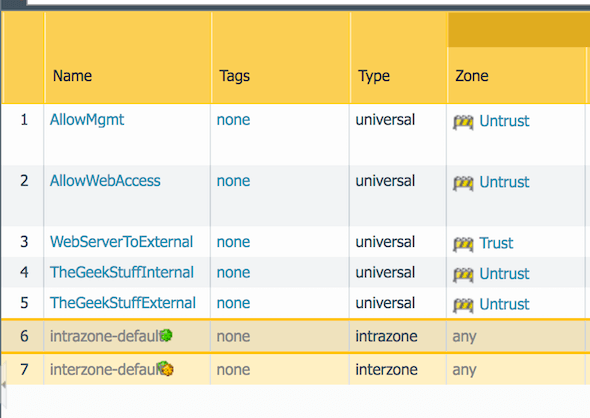Click the zone icon in TheGeekStuffInternal row
This screenshot has height=418, width=590.
[463, 275]
